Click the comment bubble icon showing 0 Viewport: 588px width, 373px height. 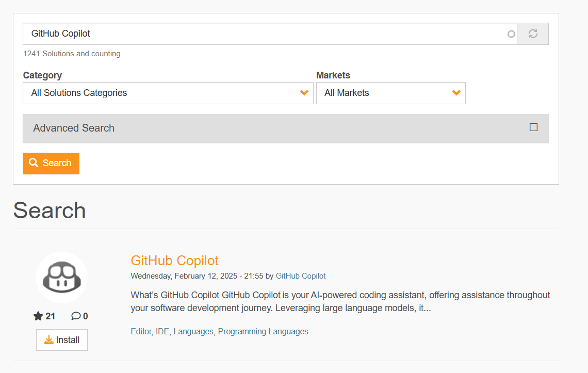75,316
